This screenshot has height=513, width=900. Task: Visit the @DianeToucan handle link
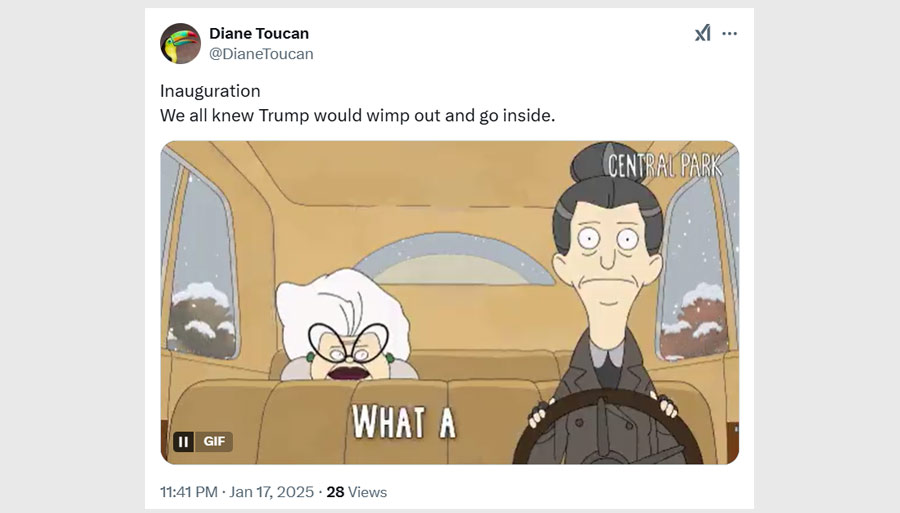pos(261,54)
